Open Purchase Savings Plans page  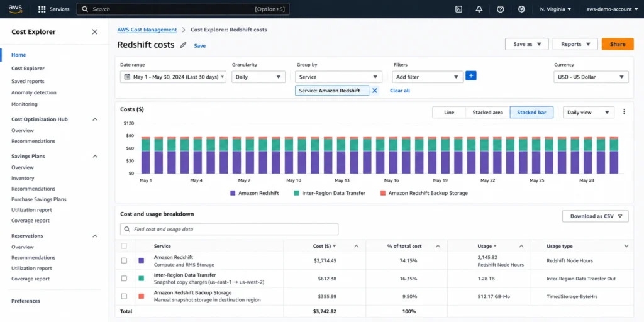38,199
